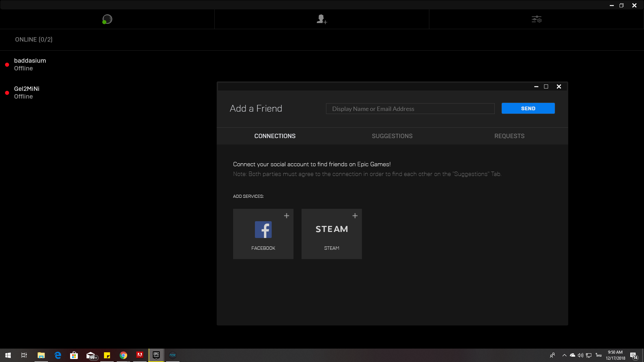
Task: Connect the Facebook account tile
Action: (263, 234)
